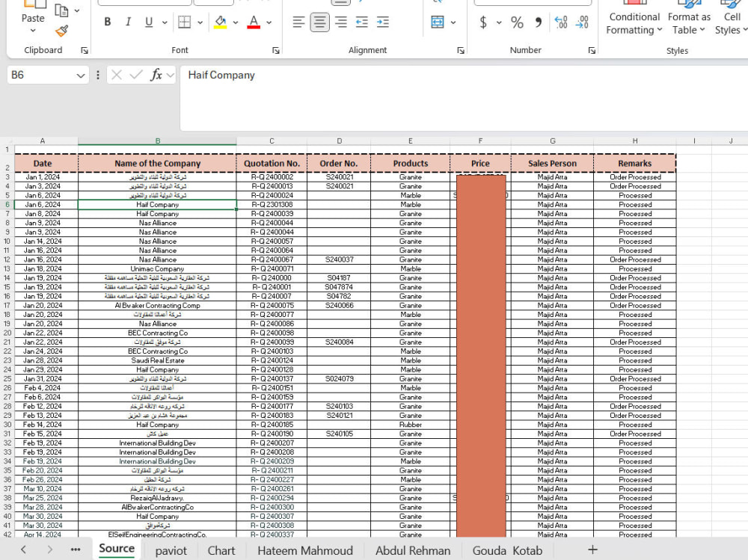This screenshot has height=560, width=748.
Task: Add a new sheet
Action: point(592,550)
